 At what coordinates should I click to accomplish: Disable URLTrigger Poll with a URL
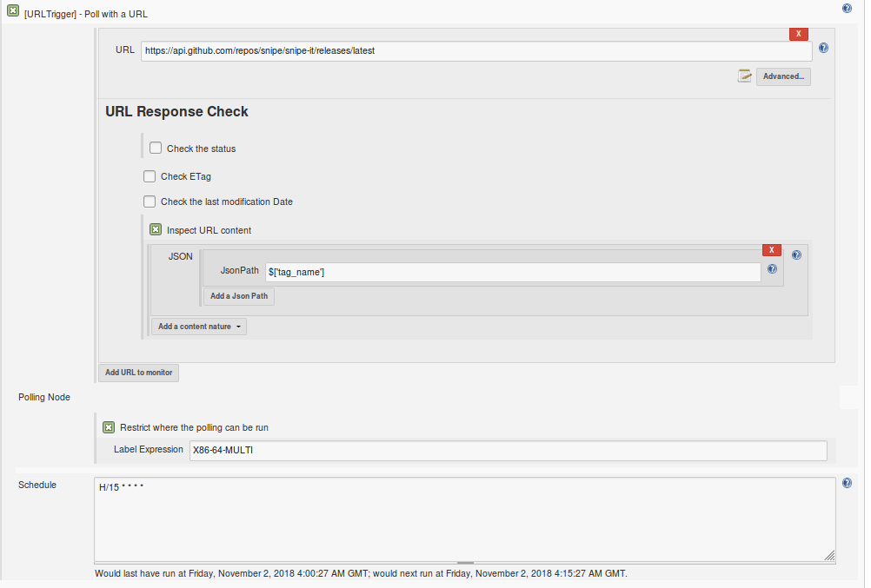coord(13,10)
